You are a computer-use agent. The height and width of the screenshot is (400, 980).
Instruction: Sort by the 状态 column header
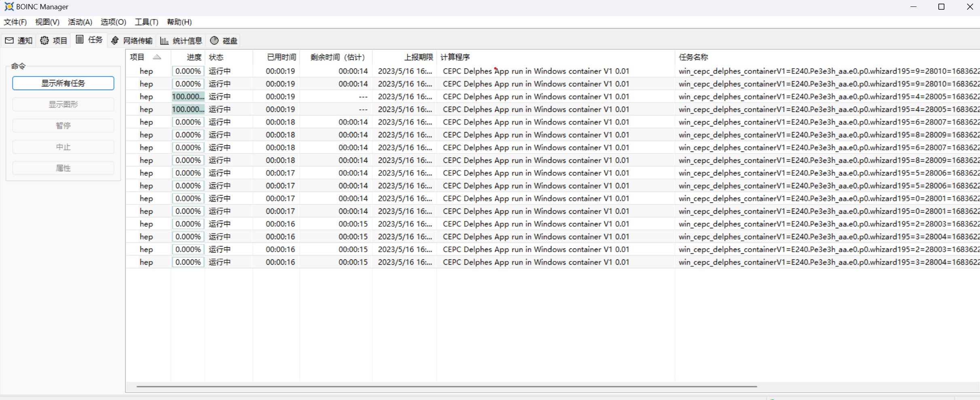pos(229,57)
